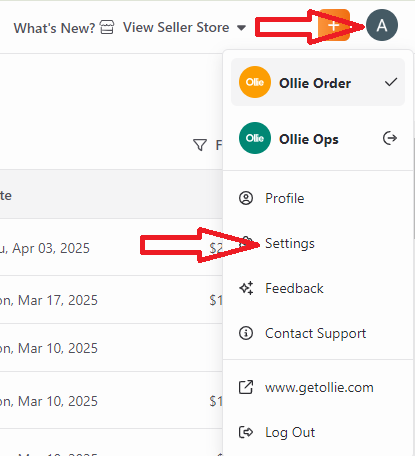Click the checkmark next to Ollie Order

391,82
